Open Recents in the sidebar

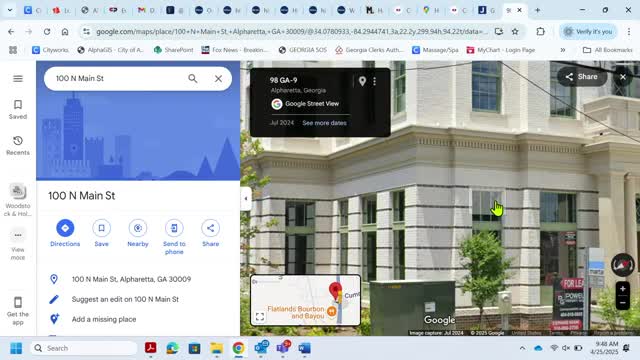point(18,146)
